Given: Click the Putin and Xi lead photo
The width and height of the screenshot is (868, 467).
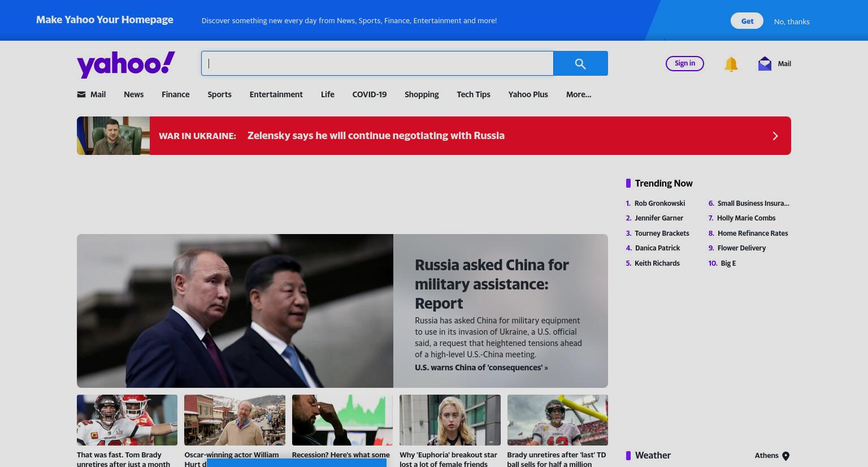Looking at the screenshot, I should coord(235,311).
